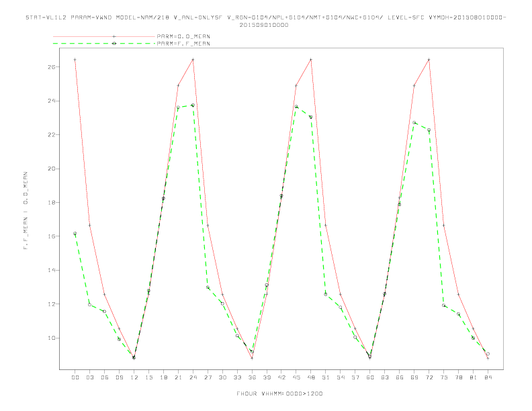Click the red peak data point at hour 48
Viewport: 532px width, 411px height.
tap(311, 60)
